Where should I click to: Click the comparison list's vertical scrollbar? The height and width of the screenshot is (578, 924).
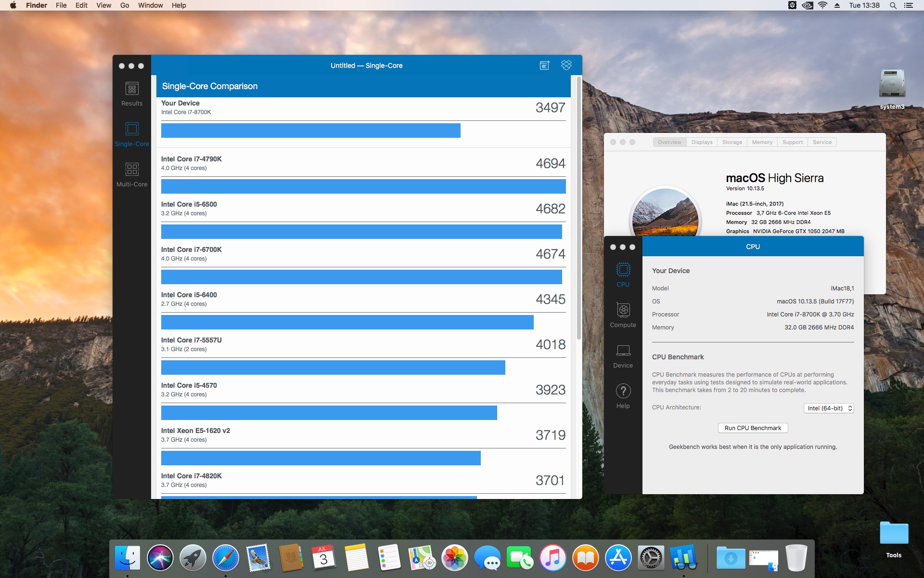coord(578,207)
